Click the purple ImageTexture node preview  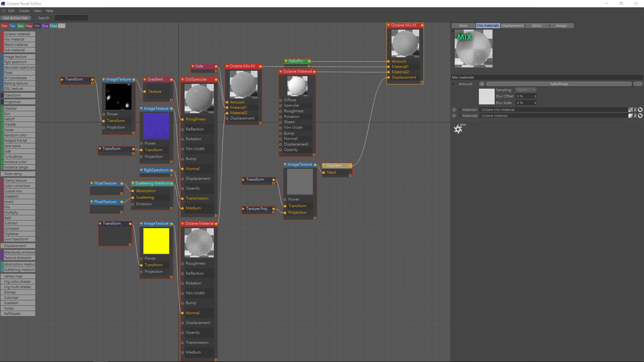156,126
